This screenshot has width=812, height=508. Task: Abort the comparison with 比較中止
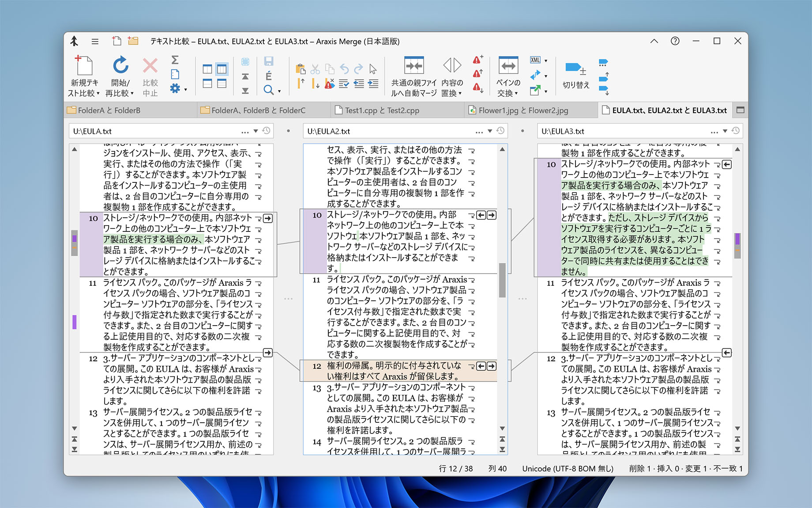pyautogui.click(x=149, y=74)
